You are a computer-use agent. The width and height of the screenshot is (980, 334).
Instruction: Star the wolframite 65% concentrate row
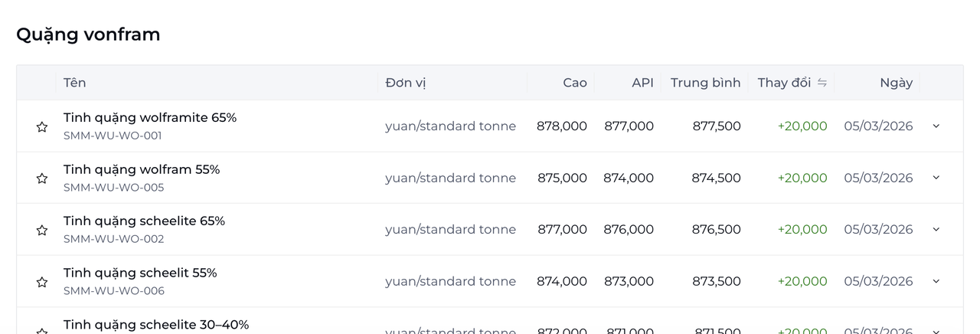coord(42,126)
